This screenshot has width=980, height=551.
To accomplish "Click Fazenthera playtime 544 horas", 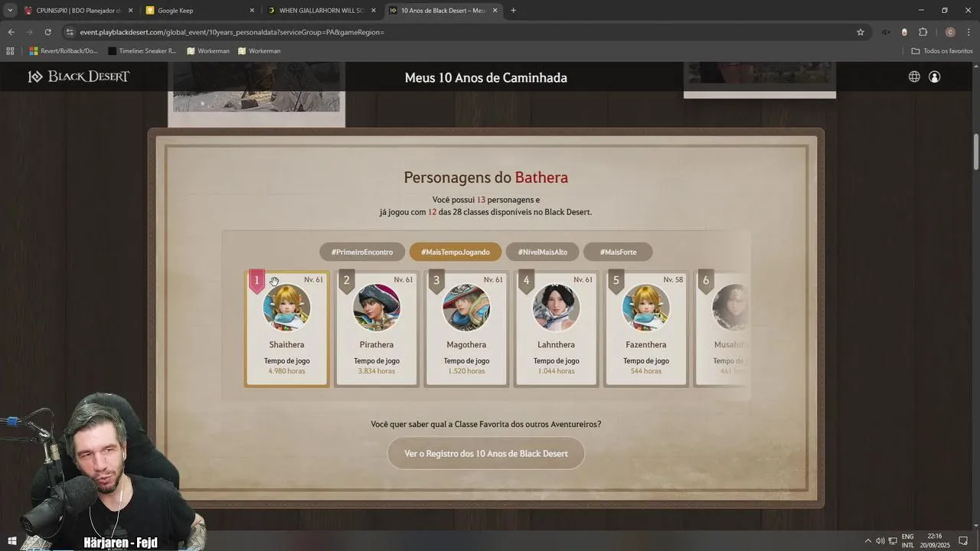I will click(646, 371).
